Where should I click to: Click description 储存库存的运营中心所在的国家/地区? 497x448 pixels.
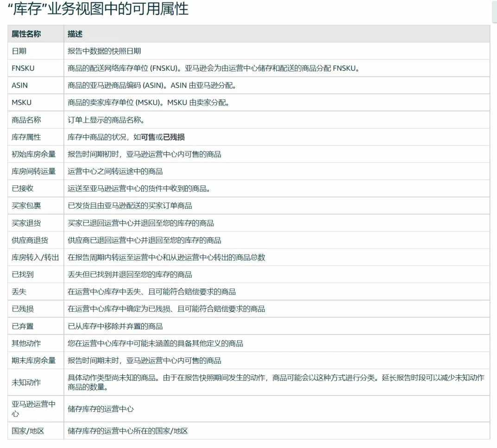tap(128, 430)
